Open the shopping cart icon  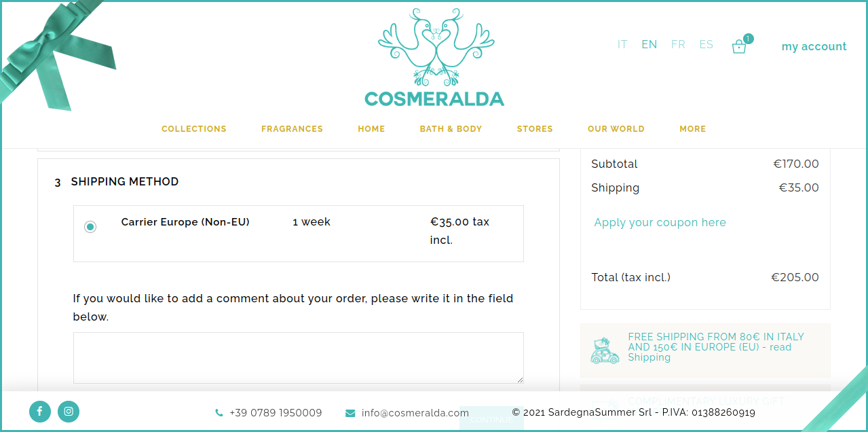click(739, 46)
